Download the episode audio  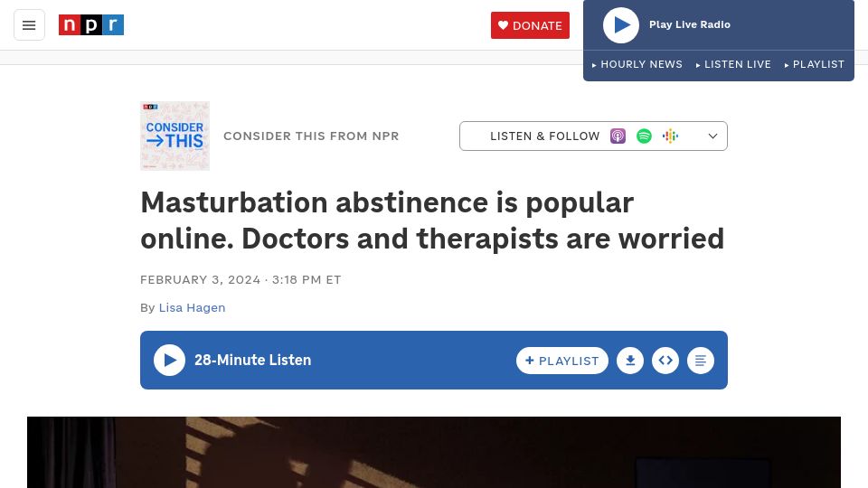coord(630,361)
